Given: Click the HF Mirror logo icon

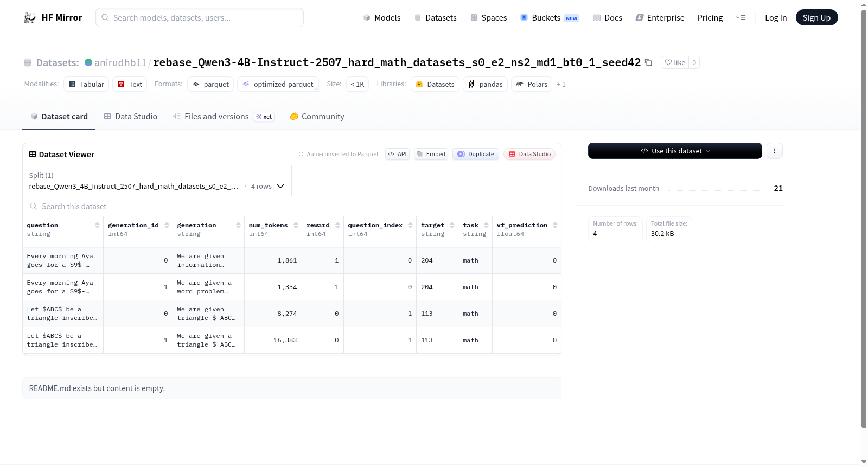Looking at the screenshot, I should coord(29,18).
